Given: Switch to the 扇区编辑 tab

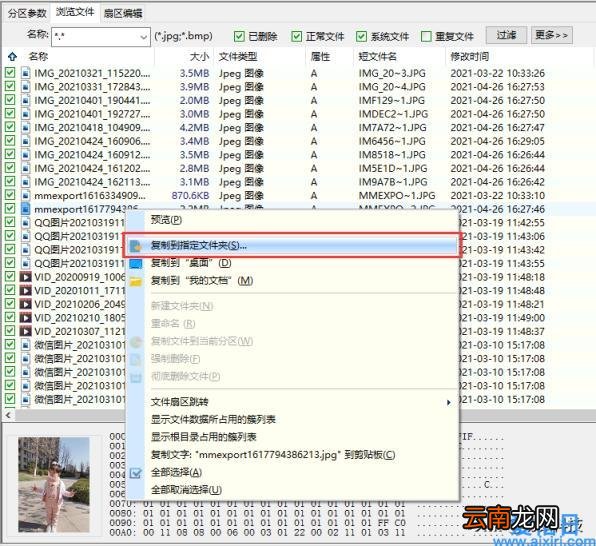Looking at the screenshot, I should pos(123,14).
